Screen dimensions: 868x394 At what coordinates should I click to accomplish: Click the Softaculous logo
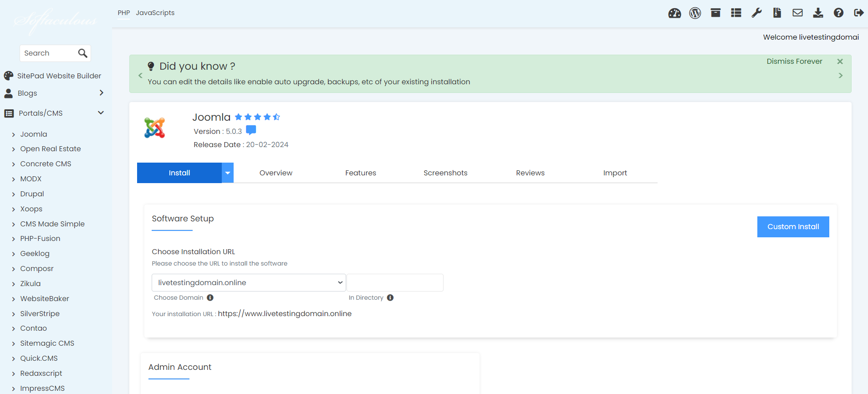(55, 20)
